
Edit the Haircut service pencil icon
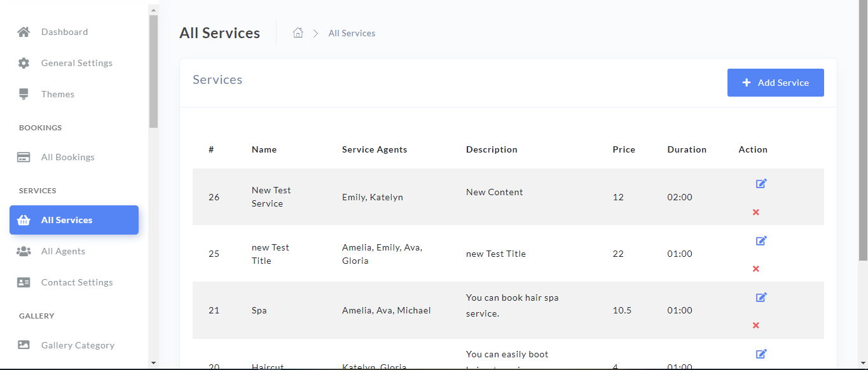coord(761,354)
